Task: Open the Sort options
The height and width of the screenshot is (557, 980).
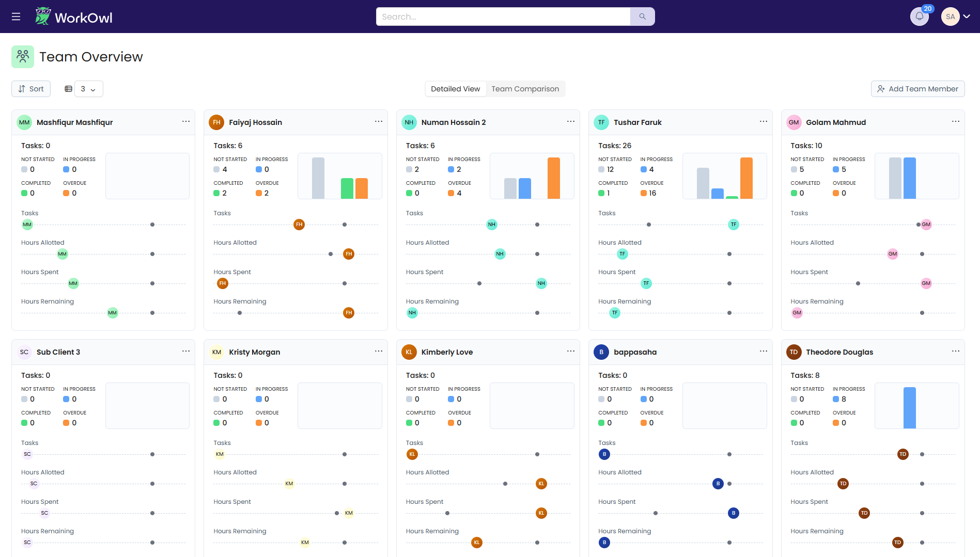Action: pos(31,89)
